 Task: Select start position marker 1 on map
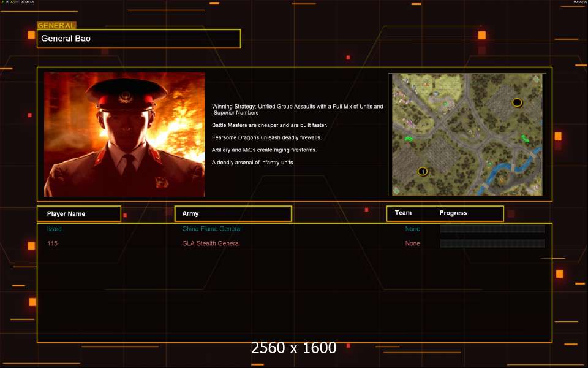point(423,172)
